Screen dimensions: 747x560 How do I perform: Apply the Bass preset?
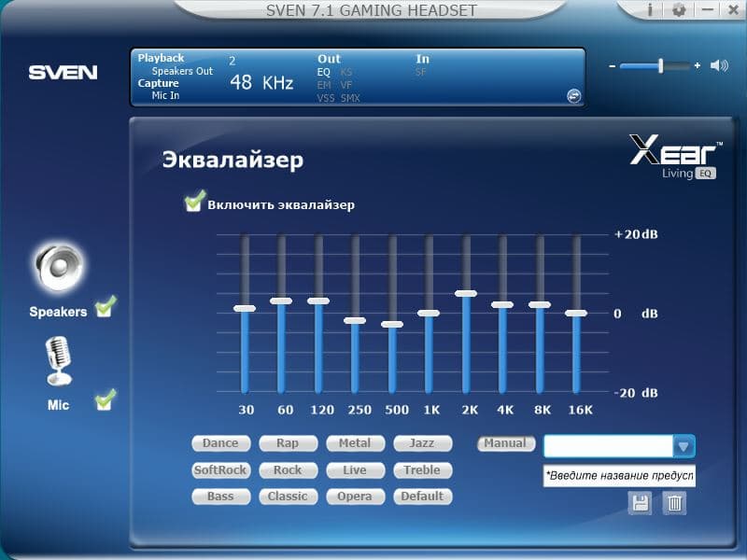pos(221,497)
